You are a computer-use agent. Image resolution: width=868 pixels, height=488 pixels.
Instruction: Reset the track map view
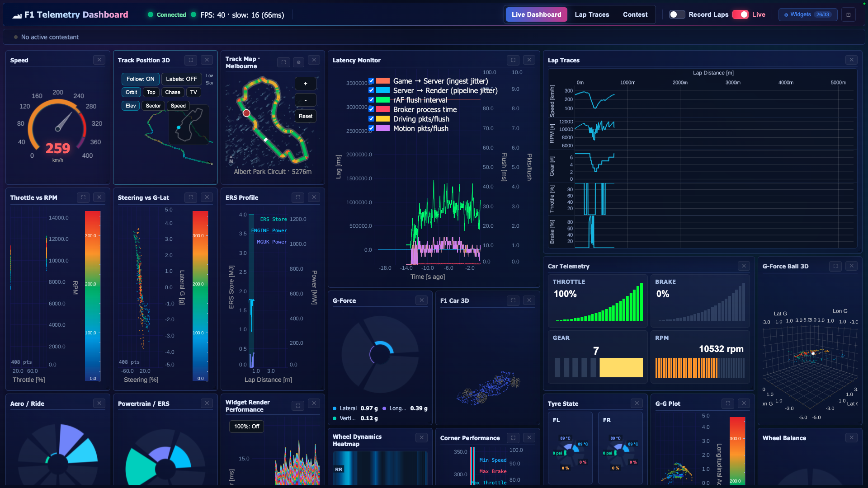306,116
